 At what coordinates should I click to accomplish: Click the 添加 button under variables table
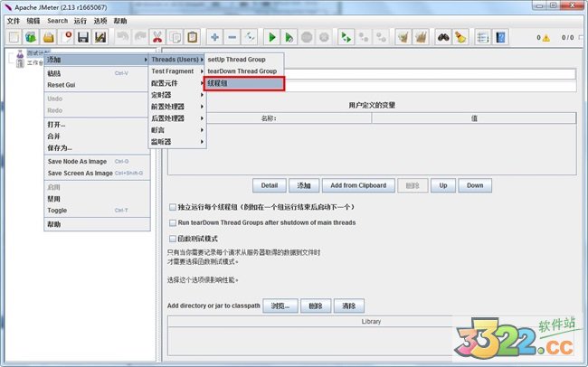(304, 185)
